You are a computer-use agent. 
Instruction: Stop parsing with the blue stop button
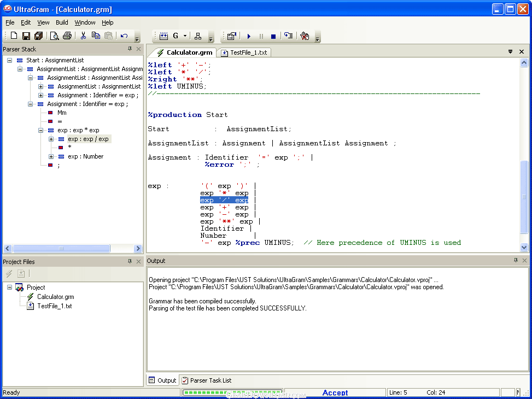tap(273, 36)
